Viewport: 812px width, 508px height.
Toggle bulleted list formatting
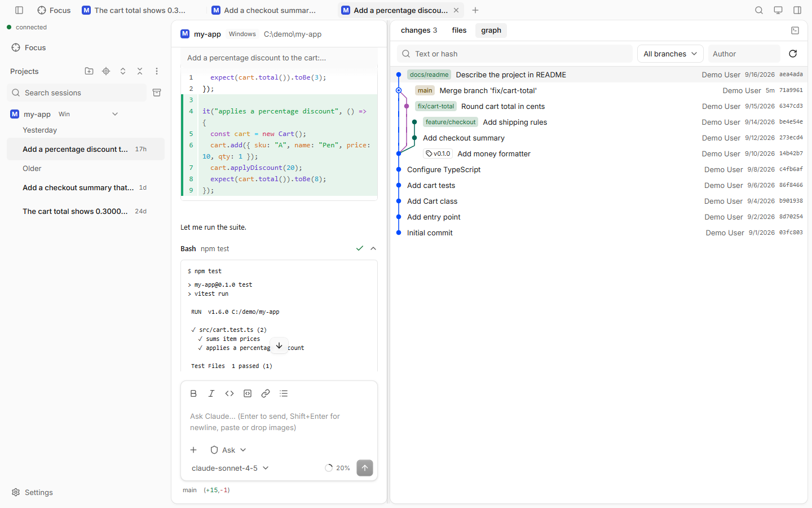pos(284,393)
